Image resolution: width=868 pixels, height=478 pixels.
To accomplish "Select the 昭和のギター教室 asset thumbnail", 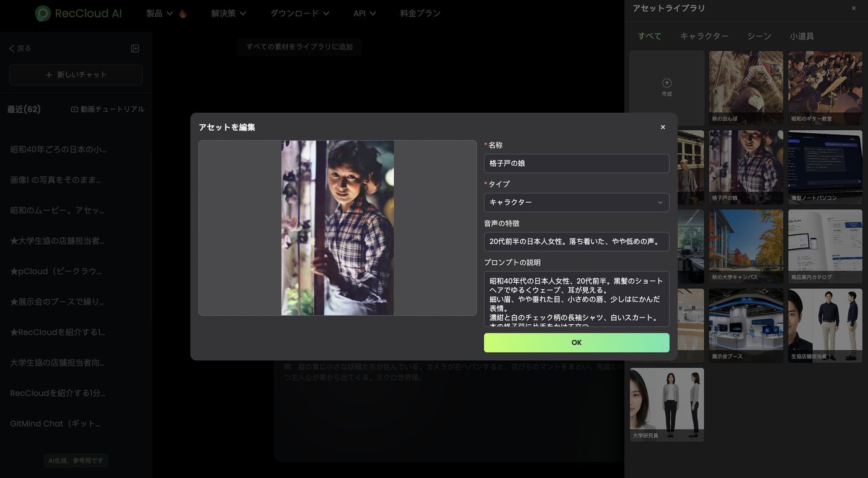I will tap(825, 88).
